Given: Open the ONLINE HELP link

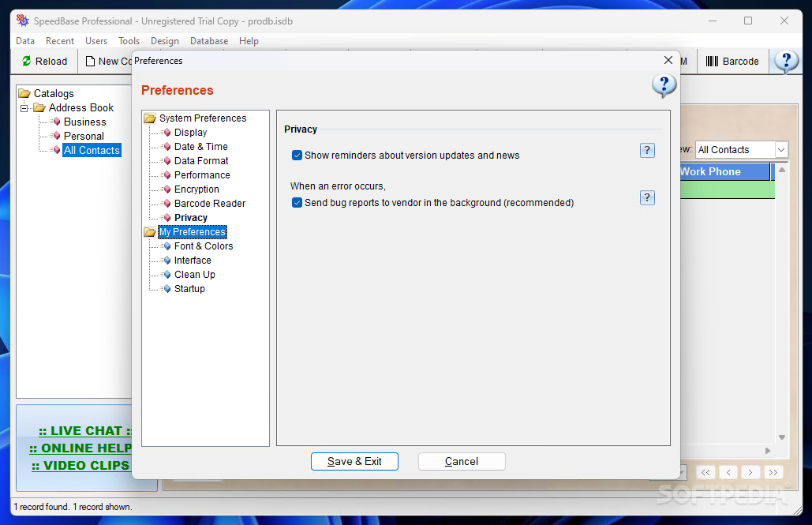Looking at the screenshot, I should click(x=80, y=448).
